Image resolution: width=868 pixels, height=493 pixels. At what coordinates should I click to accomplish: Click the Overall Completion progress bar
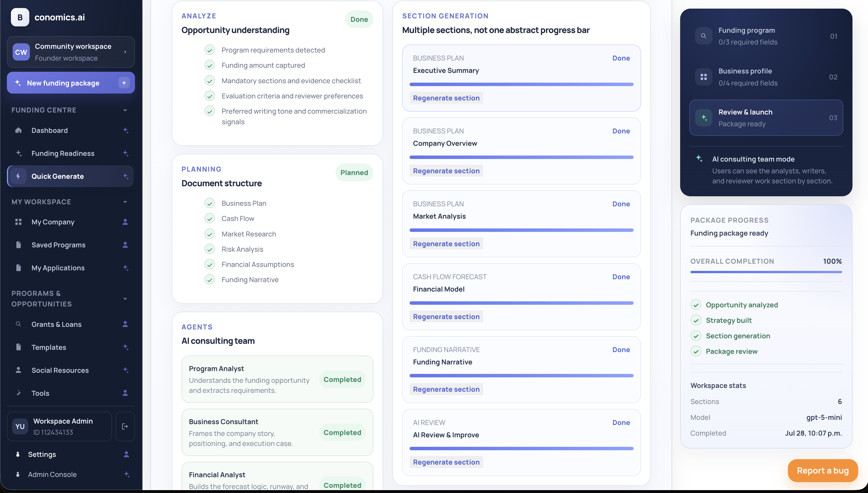pos(766,272)
